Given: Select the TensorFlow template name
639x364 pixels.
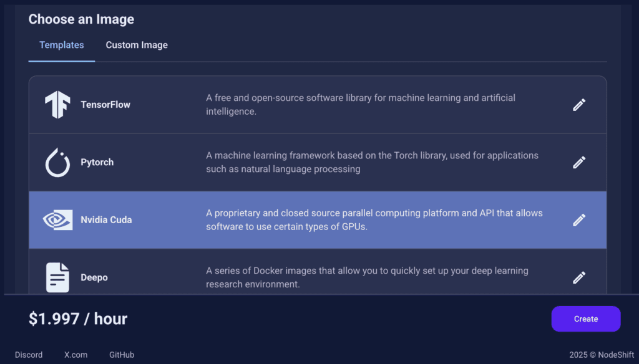Looking at the screenshot, I should (x=105, y=105).
